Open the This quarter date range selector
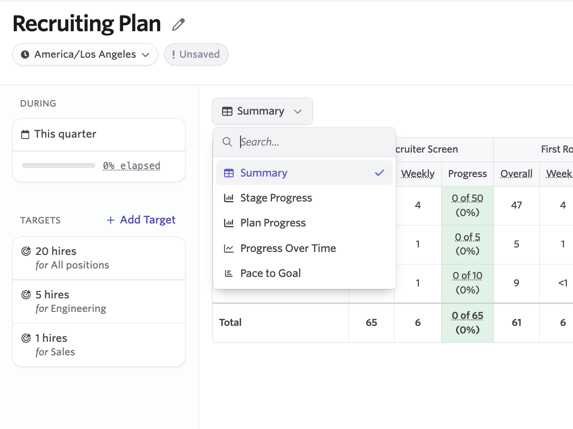 pyautogui.click(x=99, y=134)
